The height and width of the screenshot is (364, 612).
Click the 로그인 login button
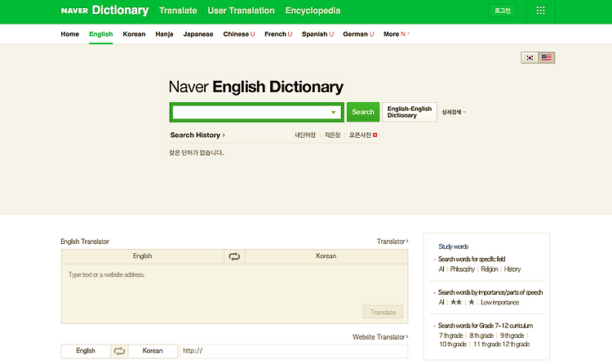pos(503,11)
